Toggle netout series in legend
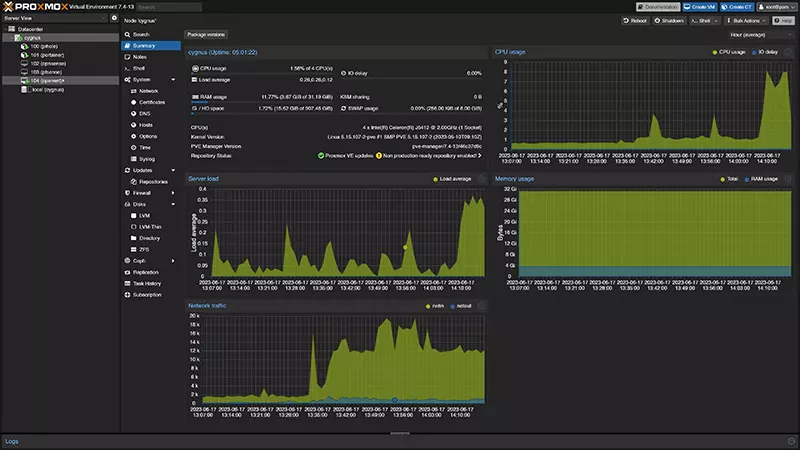Viewport: 800px width, 450px height. pyautogui.click(x=461, y=306)
